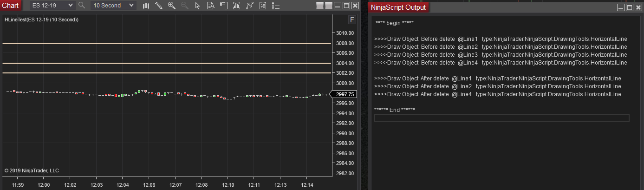This screenshot has height=190, width=644.
Task: Click the HLineTest(ES 12-19 (10 Second)) indicator label
Action: 41,20
